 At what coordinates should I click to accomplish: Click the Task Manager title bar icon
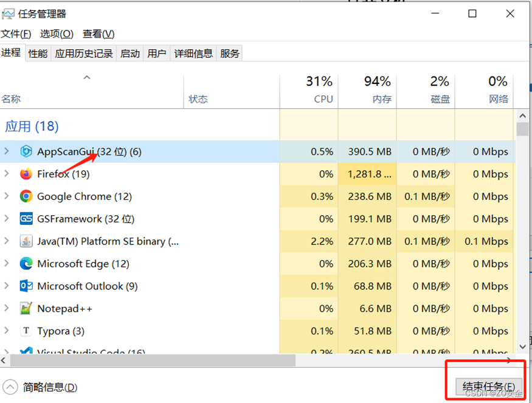[8, 14]
